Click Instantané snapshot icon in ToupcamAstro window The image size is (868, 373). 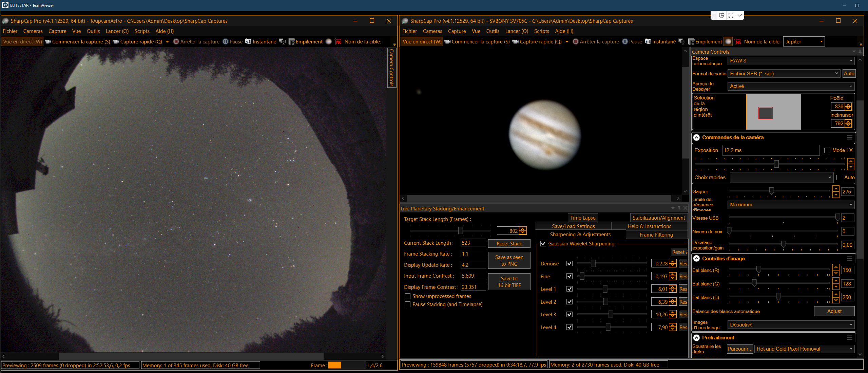coord(261,42)
